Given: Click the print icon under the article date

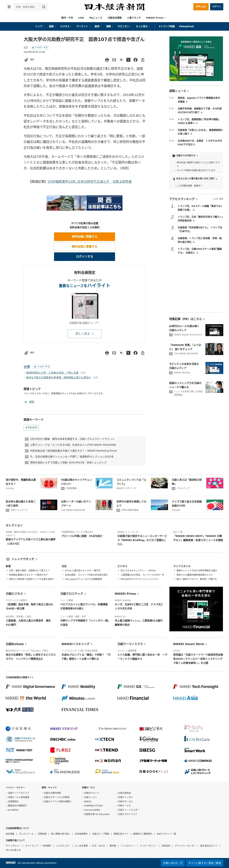Looking at the screenshot, I should pos(107,60).
